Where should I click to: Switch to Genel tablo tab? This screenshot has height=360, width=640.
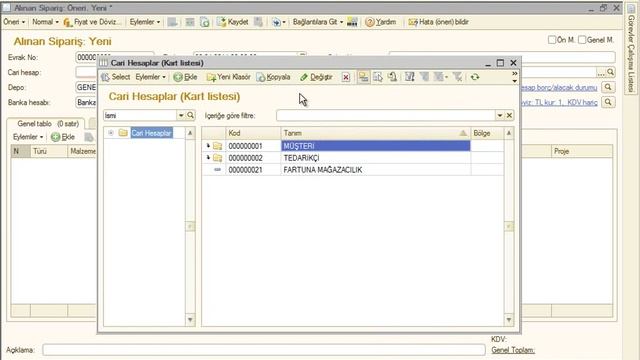[x=48, y=124]
